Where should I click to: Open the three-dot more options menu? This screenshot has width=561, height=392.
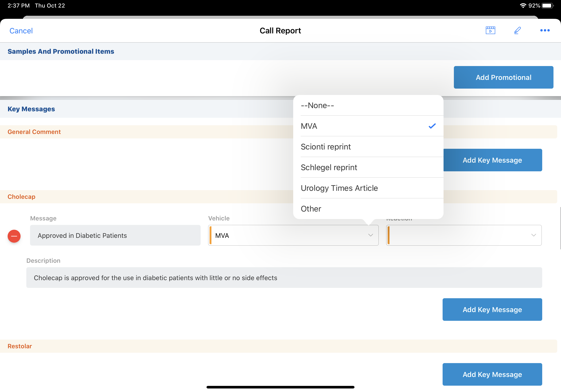tap(545, 31)
